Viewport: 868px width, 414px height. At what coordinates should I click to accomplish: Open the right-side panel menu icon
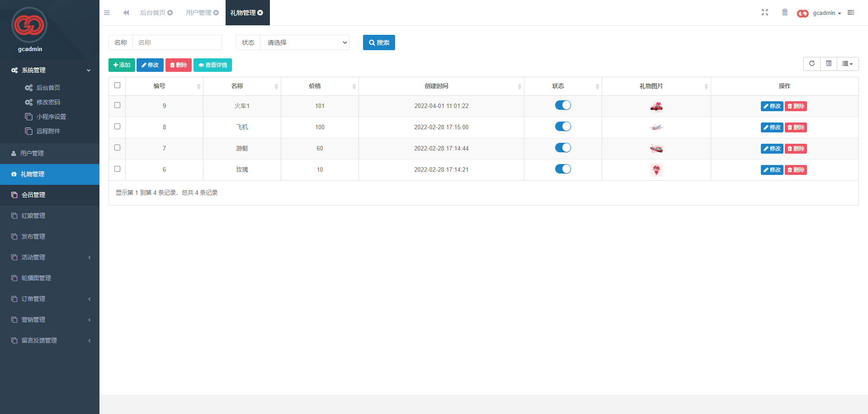(x=851, y=13)
